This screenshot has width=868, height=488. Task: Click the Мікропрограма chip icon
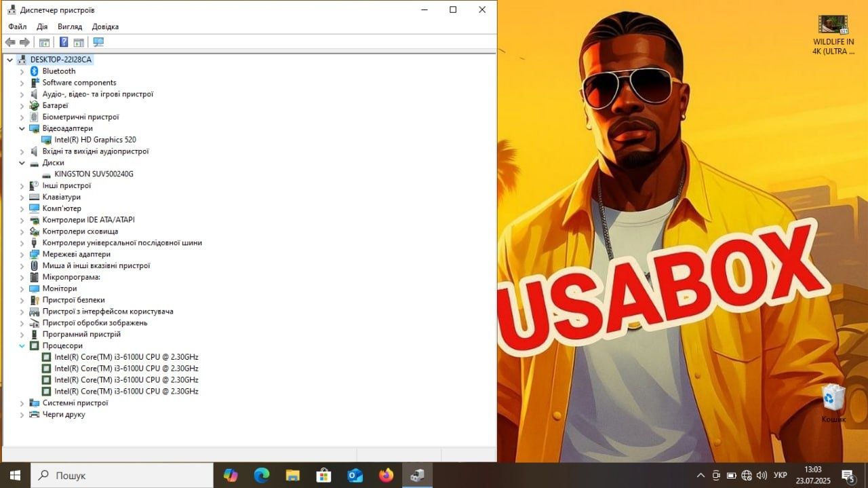click(x=35, y=277)
